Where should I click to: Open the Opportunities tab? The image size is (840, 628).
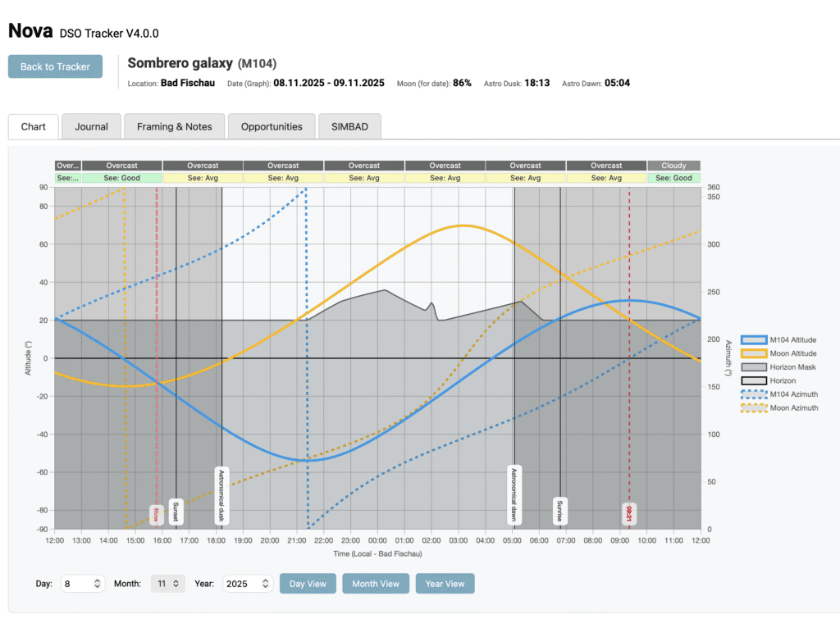[270, 126]
